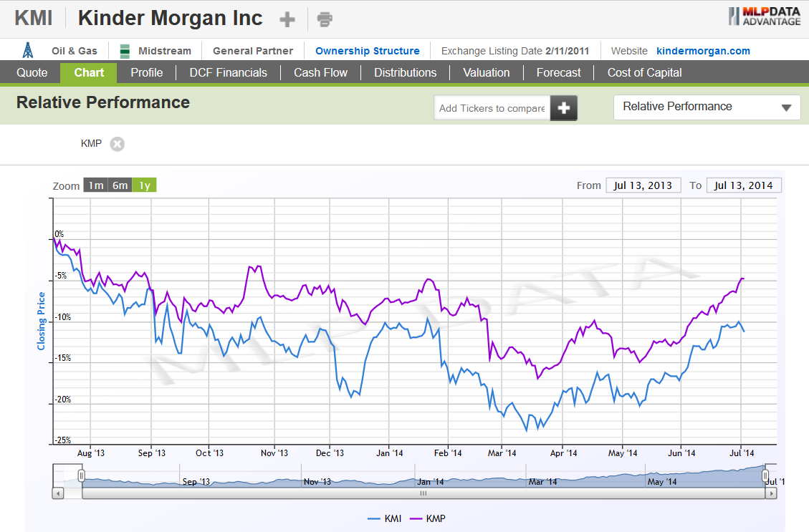Remove KMP using its X icon
This screenshot has width=809, height=532.
[x=117, y=143]
